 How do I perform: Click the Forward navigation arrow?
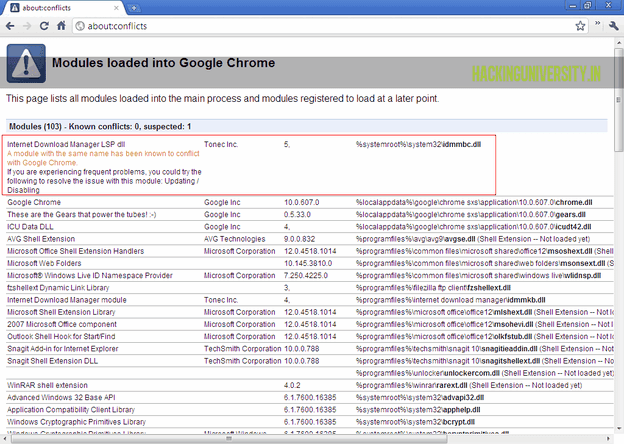click(27, 26)
